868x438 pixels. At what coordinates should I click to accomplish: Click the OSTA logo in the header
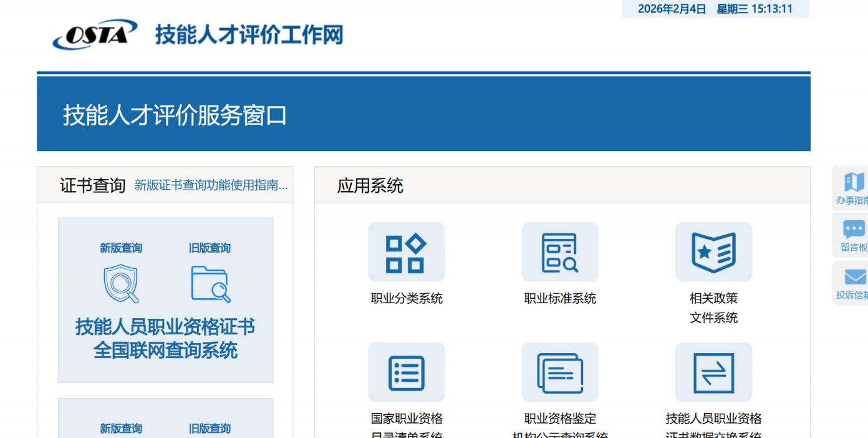coord(95,34)
